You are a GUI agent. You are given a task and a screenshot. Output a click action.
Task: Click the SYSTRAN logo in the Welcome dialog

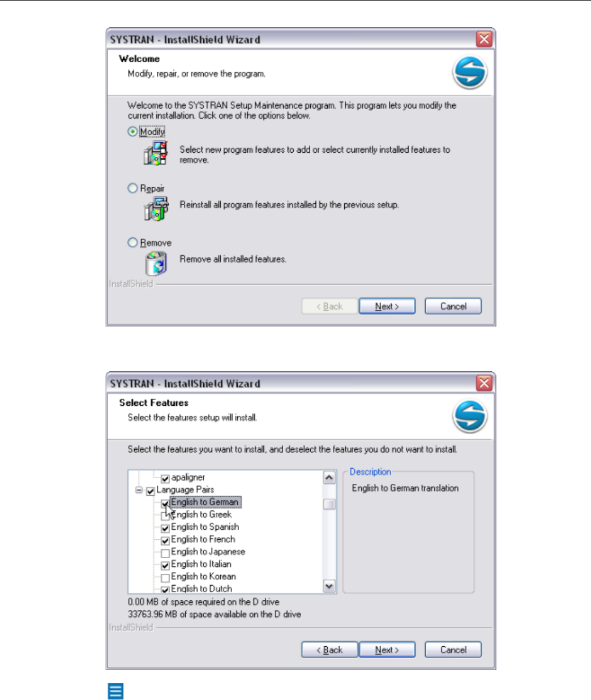tap(470, 72)
